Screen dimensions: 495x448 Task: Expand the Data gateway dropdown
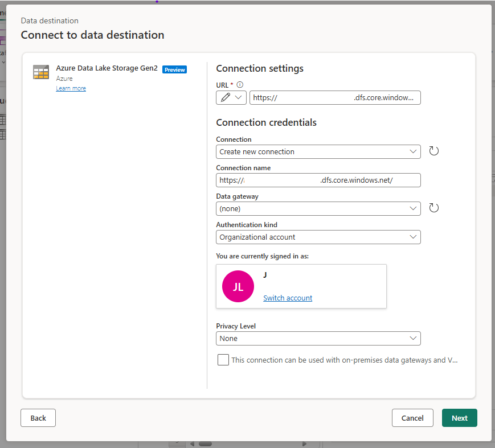[318, 208]
